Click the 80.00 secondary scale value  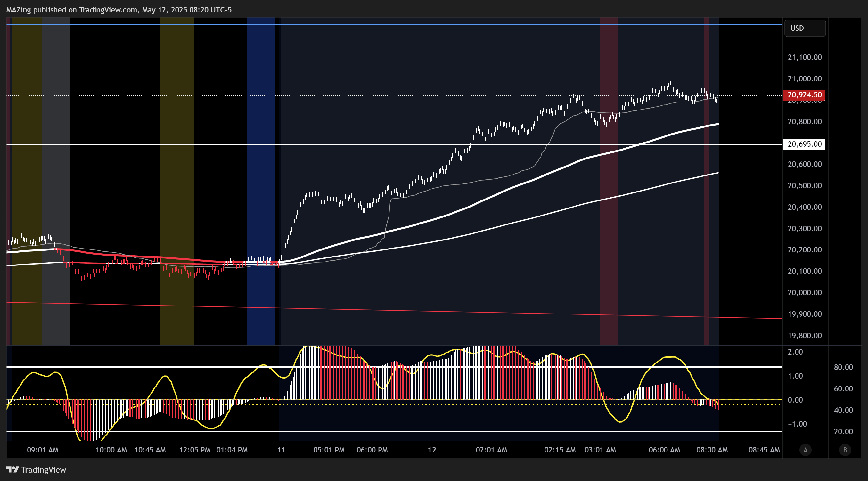click(x=843, y=368)
